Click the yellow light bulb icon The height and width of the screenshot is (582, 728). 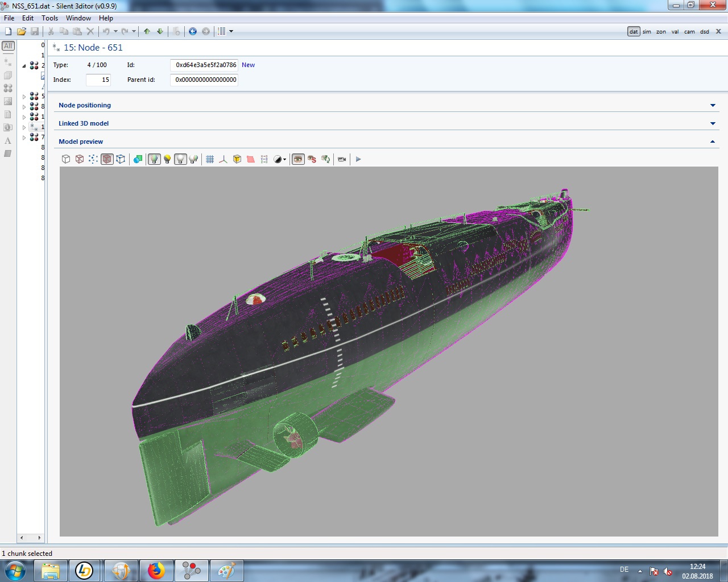(x=167, y=159)
